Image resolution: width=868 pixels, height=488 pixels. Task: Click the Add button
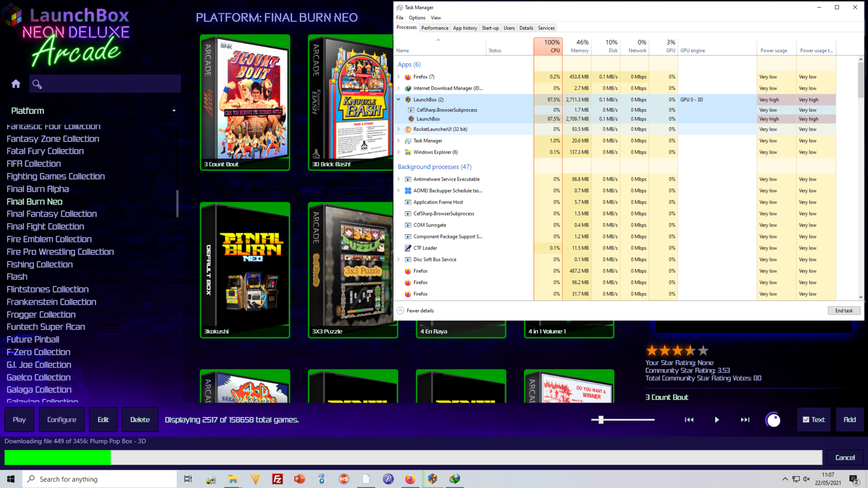click(x=850, y=420)
